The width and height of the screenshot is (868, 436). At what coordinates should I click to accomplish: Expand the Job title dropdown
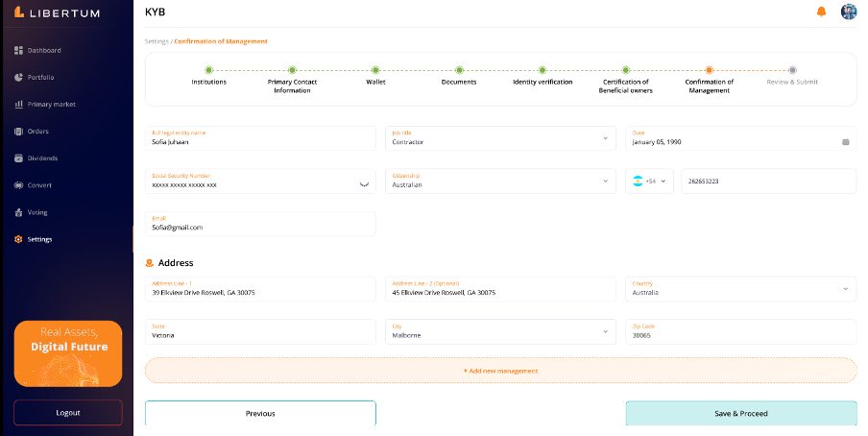tap(605, 138)
